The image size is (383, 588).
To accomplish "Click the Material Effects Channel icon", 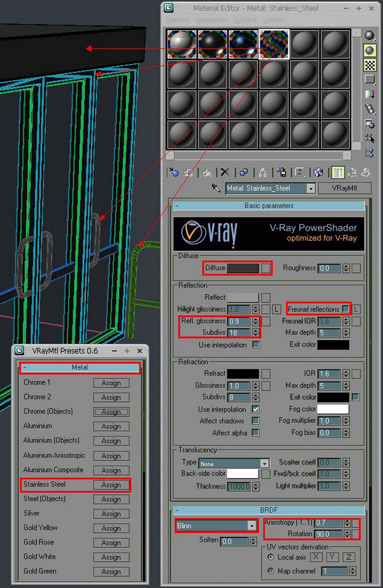I will 299,172.
